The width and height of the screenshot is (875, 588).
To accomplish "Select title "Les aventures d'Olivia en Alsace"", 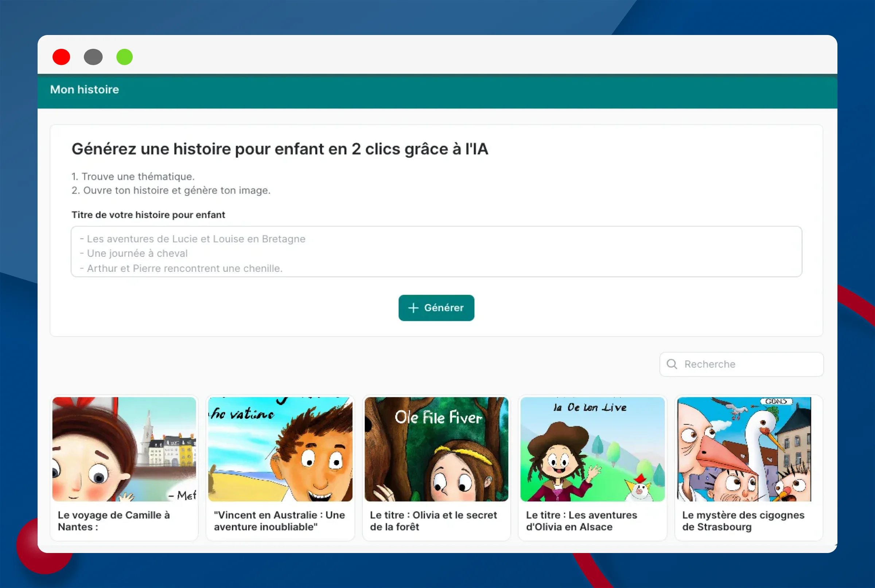I will pos(582,521).
